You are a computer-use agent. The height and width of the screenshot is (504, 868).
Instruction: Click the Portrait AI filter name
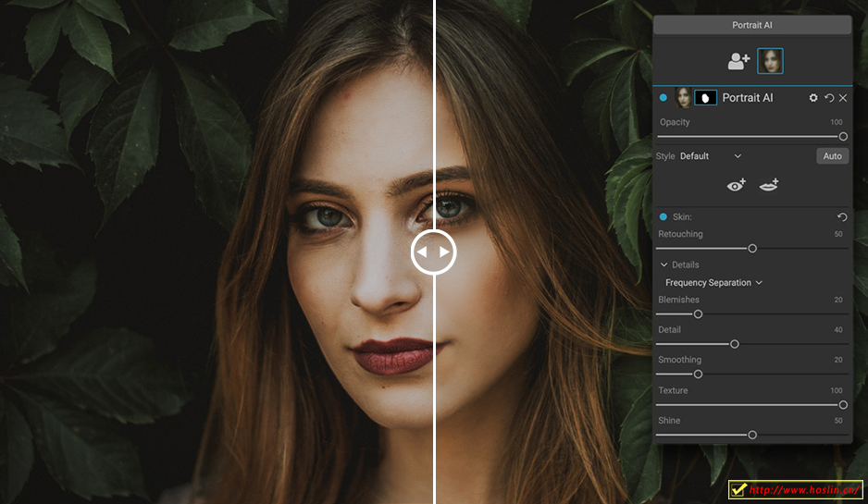[748, 98]
